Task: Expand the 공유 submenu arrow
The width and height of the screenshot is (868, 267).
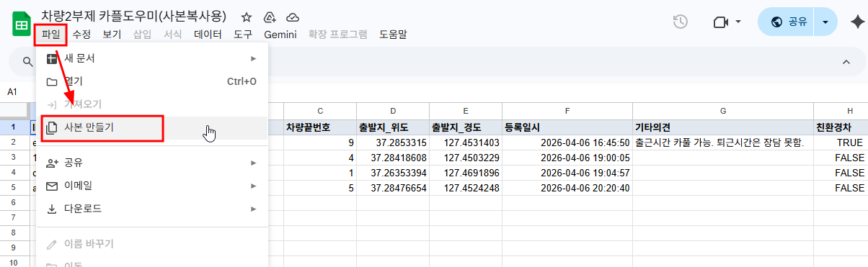Action: coord(254,163)
